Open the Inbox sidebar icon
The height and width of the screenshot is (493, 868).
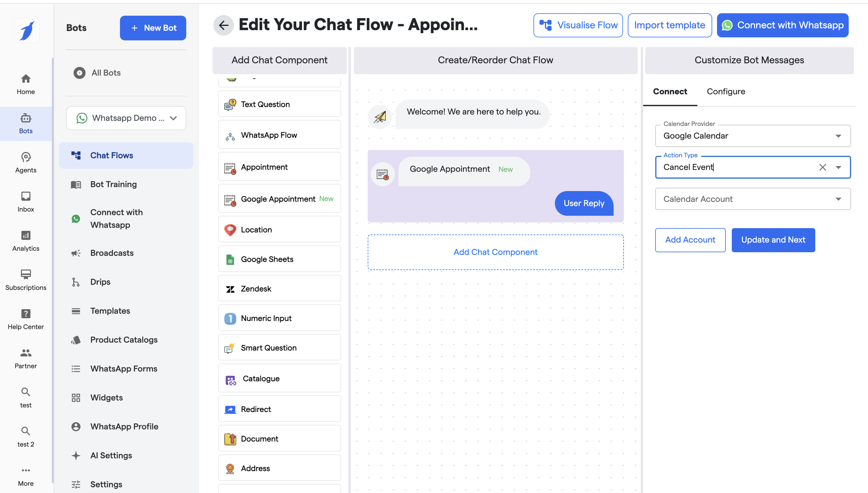[26, 202]
